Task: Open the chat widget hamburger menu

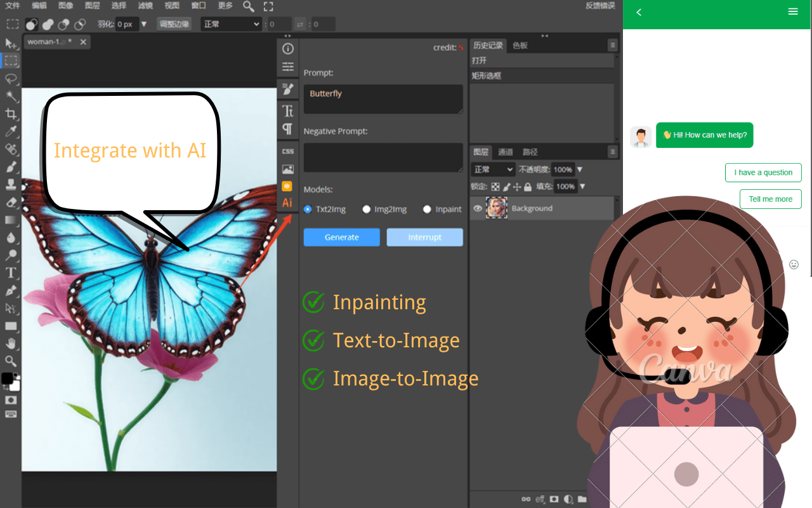Action: (x=793, y=11)
